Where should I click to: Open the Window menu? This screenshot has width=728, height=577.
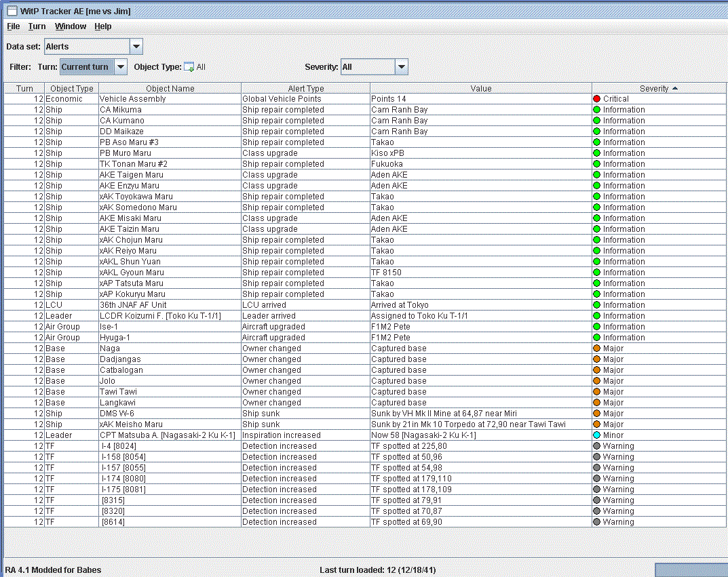coord(71,26)
